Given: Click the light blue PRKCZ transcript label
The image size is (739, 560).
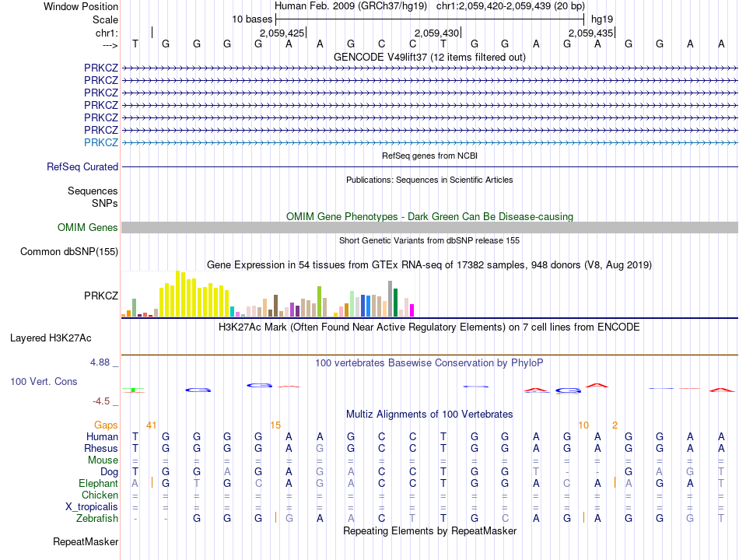Looking at the screenshot, I should pos(101,142).
